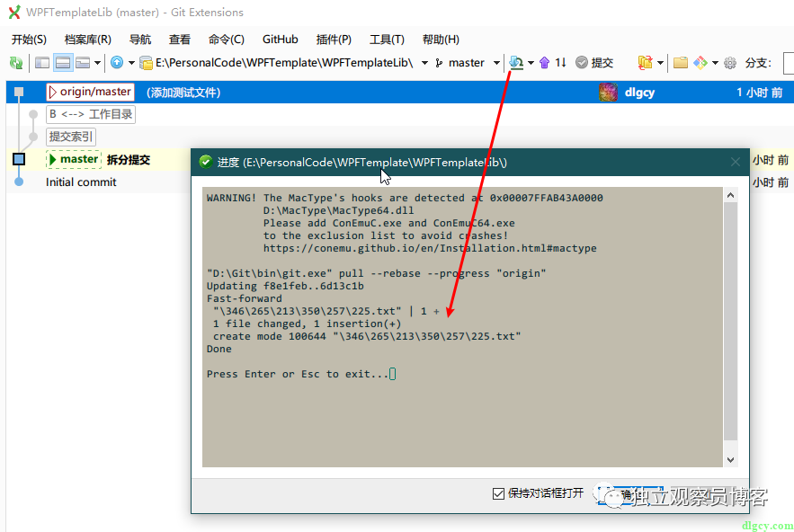Click the orange browse-folder toolbar icon
The image size is (794, 532).
tap(680, 63)
